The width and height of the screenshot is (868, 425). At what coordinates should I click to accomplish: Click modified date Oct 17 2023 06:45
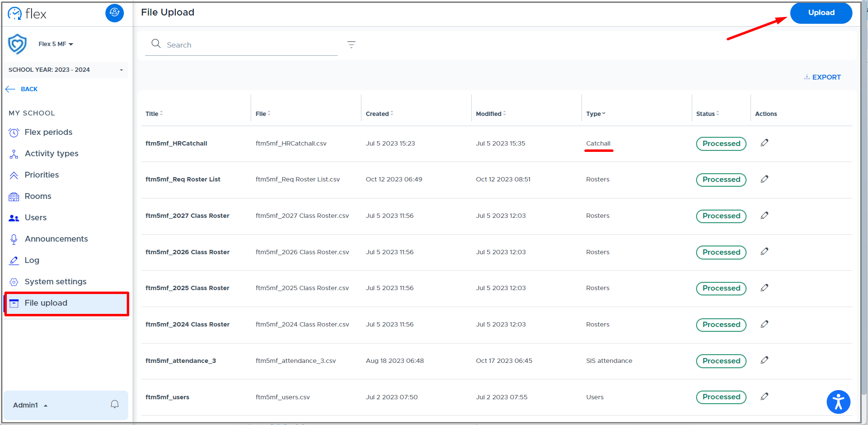point(504,360)
